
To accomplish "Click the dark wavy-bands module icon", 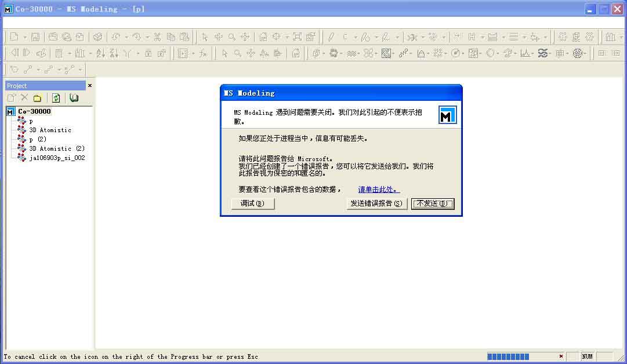I will 543,53.
